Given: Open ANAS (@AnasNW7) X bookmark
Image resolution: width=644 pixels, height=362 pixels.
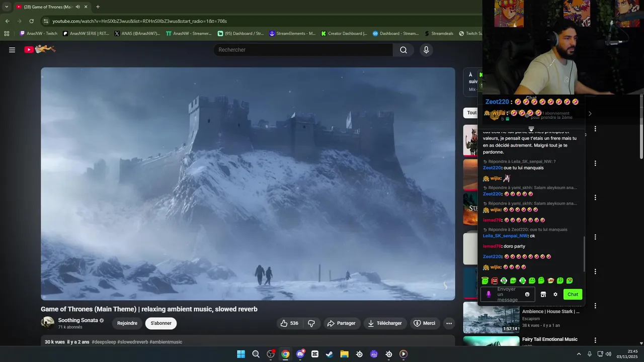Looking at the screenshot, I should [x=137, y=34].
